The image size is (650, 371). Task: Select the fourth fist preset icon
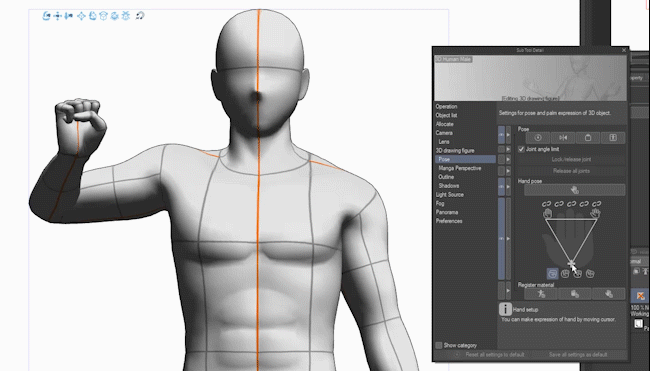coord(590,274)
